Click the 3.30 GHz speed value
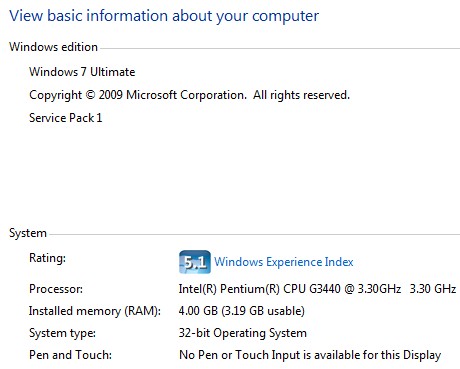Image resolution: width=460 pixels, height=369 pixels. 433,289
